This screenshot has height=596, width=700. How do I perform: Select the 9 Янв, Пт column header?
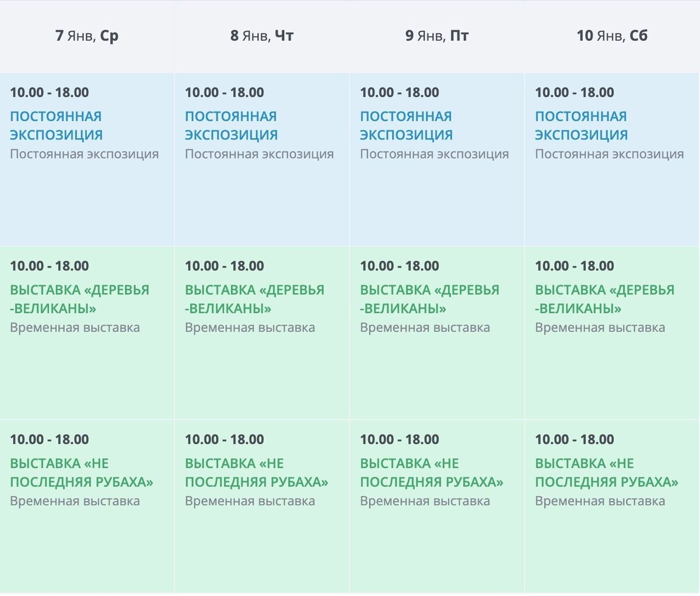click(437, 36)
